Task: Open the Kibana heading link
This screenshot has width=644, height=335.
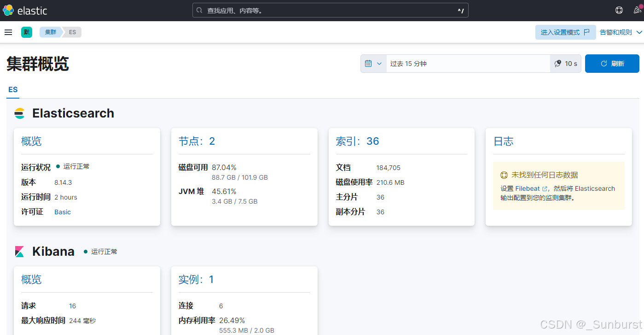Action: [x=53, y=252]
